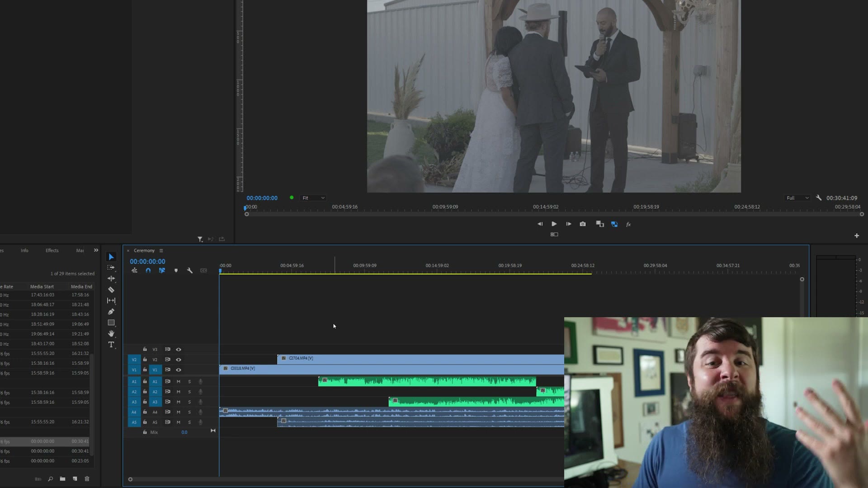The width and height of the screenshot is (868, 488).
Task: Open the Button Editor plus icon
Action: click(857, 235)
